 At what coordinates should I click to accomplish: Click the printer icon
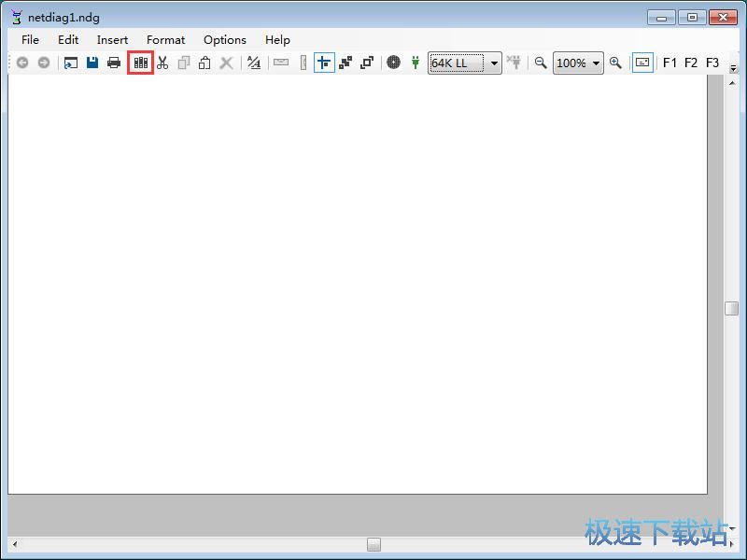coord(114,63)
